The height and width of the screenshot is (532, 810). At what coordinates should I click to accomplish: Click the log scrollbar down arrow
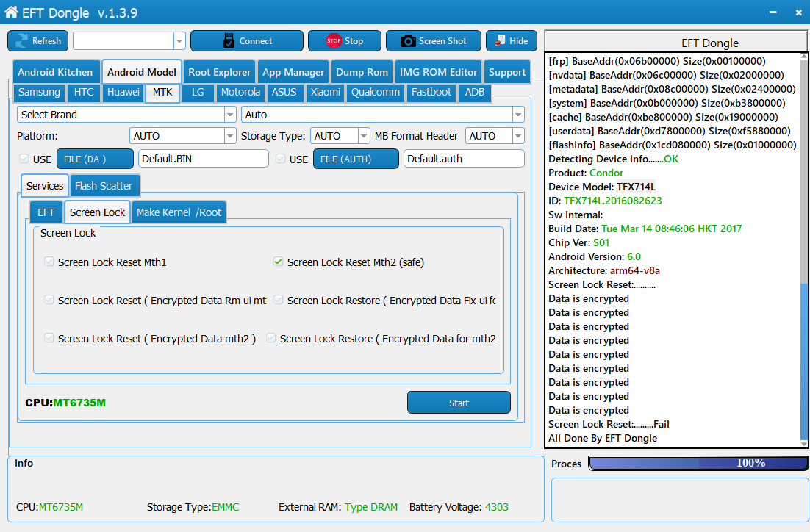804,444
